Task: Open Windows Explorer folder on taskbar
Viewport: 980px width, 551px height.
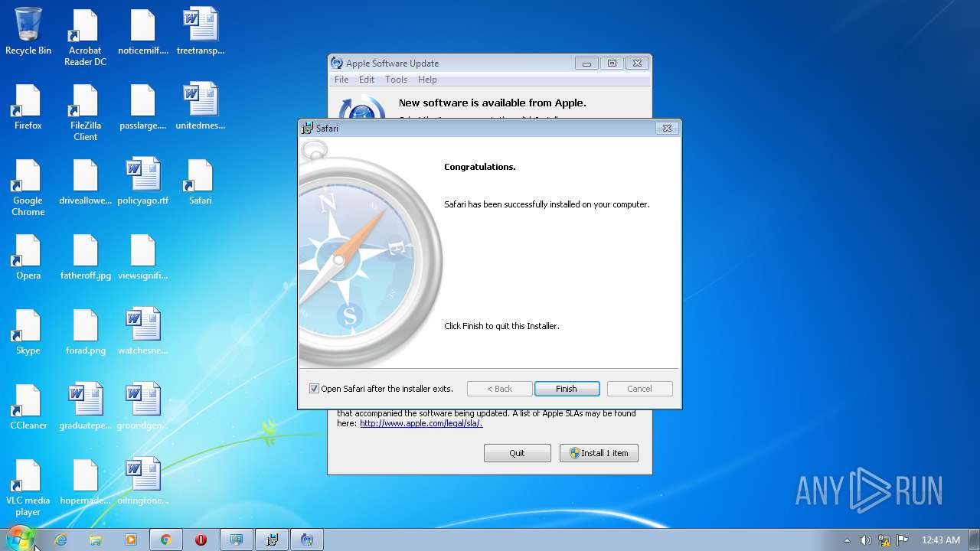Action: (x=96, y=540)
